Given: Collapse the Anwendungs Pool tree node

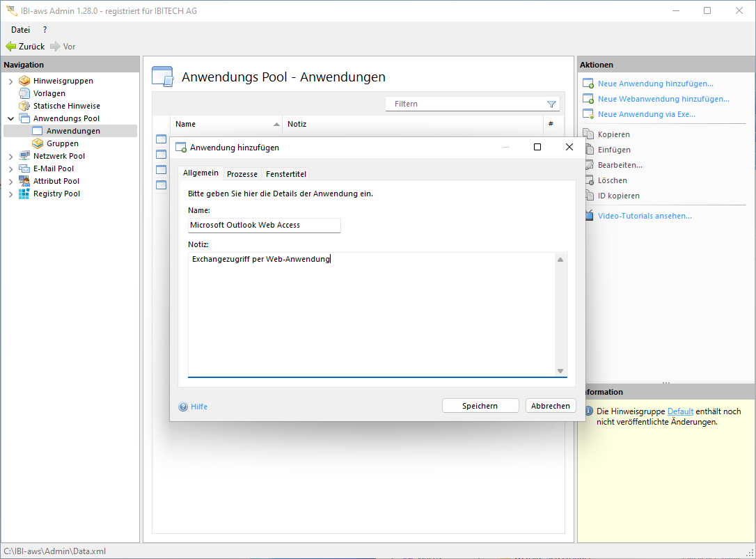Looking at the screenshot, I should [10, 119].
